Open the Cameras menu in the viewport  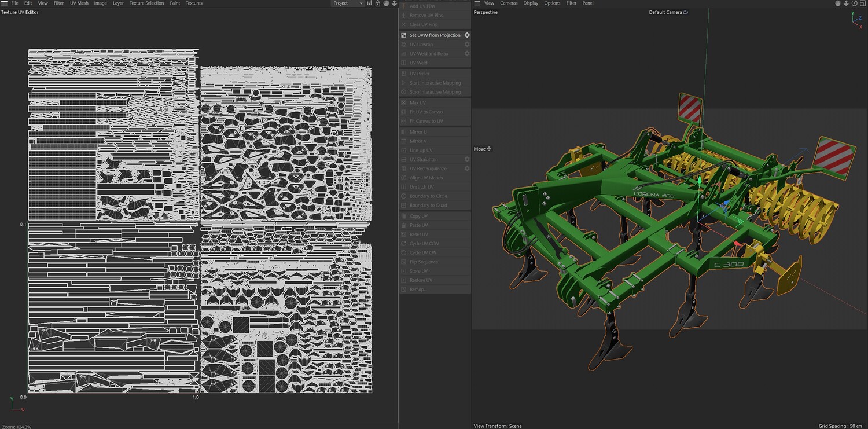pos(509,3)
